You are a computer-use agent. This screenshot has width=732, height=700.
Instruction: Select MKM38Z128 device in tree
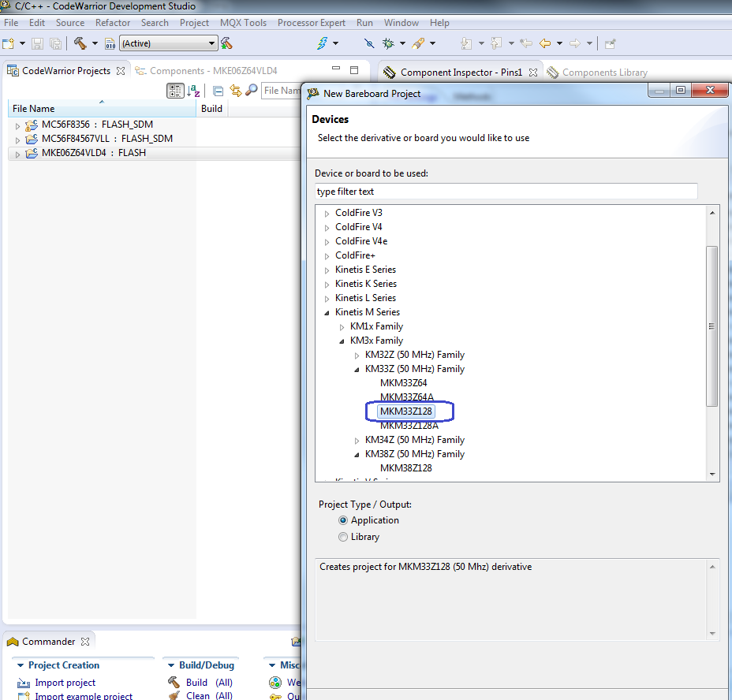pos(405,468)
